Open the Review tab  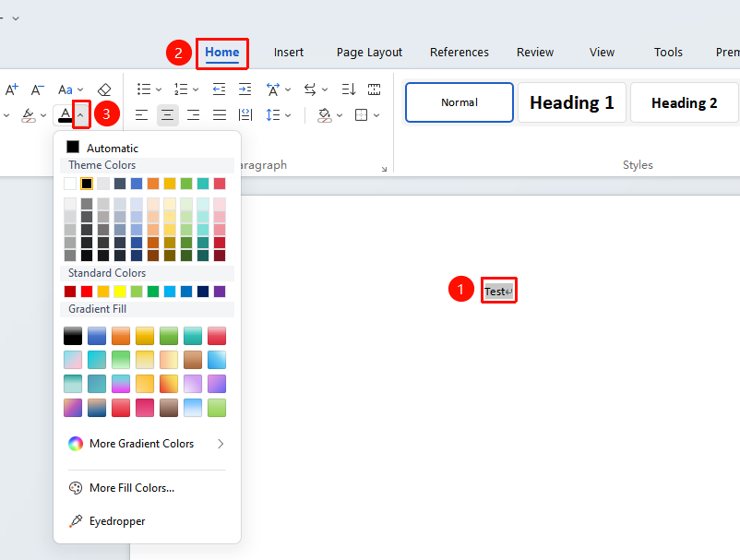535,52
